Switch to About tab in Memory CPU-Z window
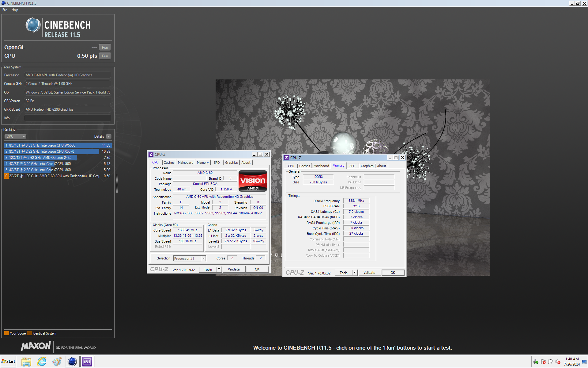This screenshot has width=588, height=368. coord(382,166)
